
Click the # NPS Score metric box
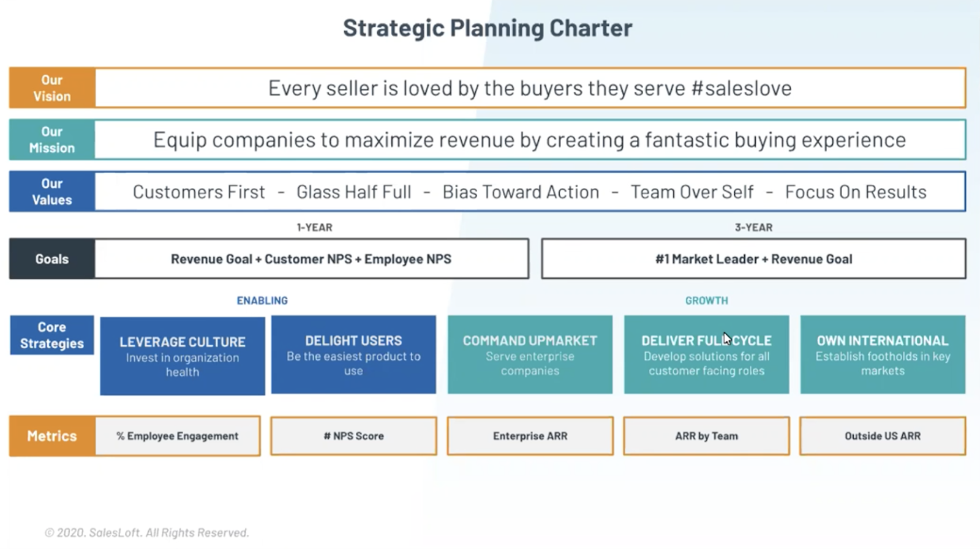tap(353, 436)
